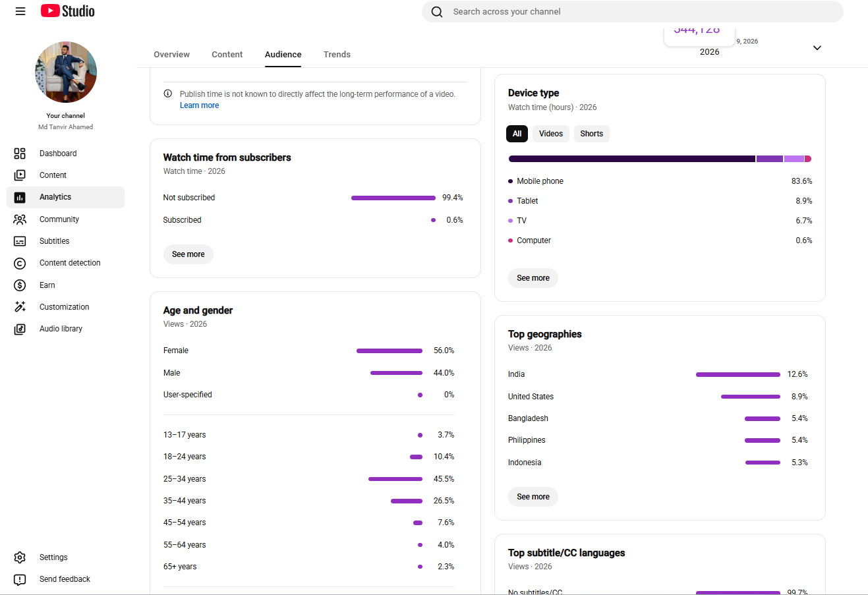
Task: Expand the date range dropdown arrow
Action: [x=817, y=47]
